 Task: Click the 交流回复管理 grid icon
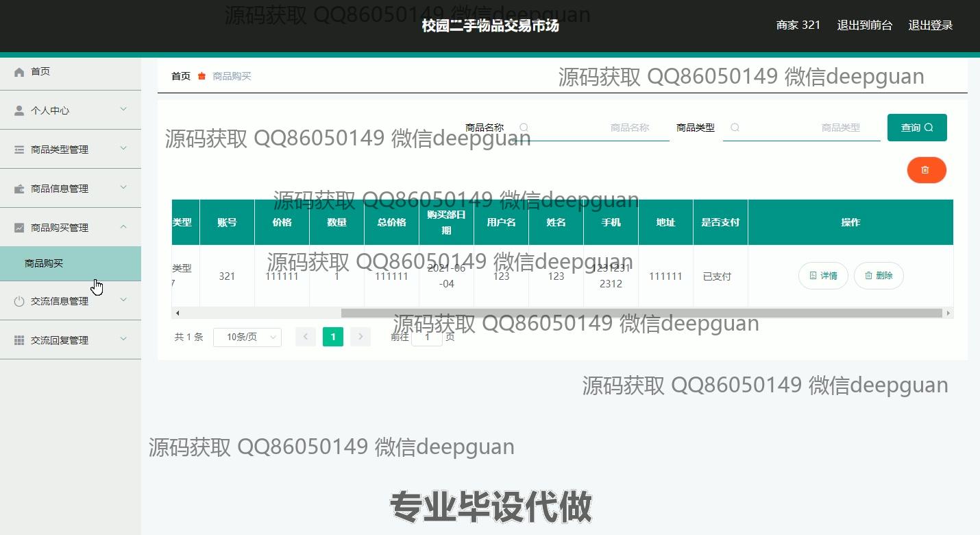click(19, 340)
